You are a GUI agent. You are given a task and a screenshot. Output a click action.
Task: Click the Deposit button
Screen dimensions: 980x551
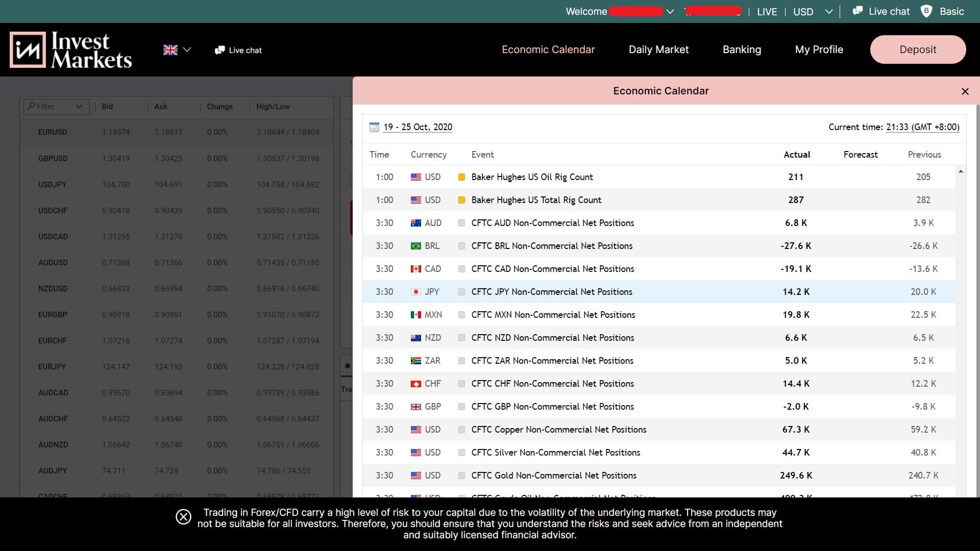click(917, 49)
